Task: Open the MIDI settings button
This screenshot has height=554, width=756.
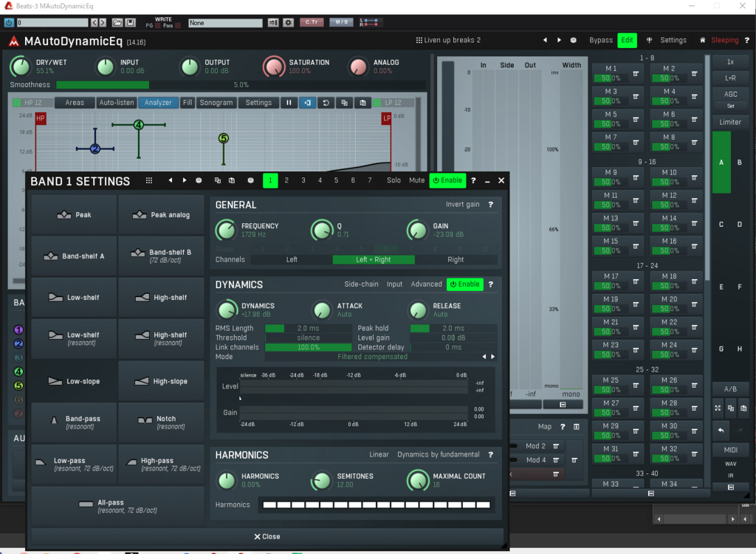Action: [730, 450]
